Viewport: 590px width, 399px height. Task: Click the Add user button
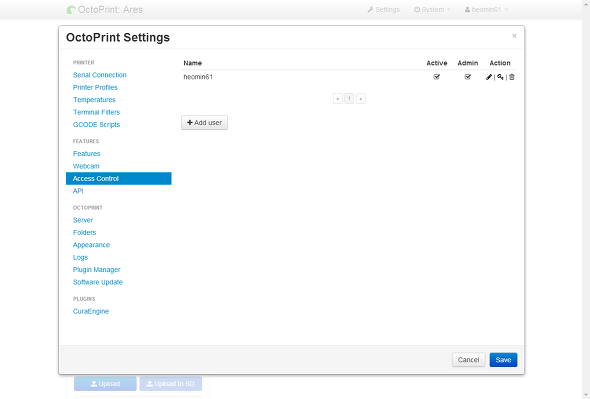204,123
